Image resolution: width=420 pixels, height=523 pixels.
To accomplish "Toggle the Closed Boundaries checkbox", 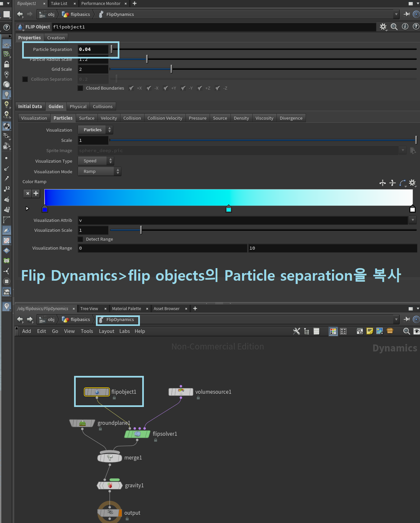I will 80,88.
